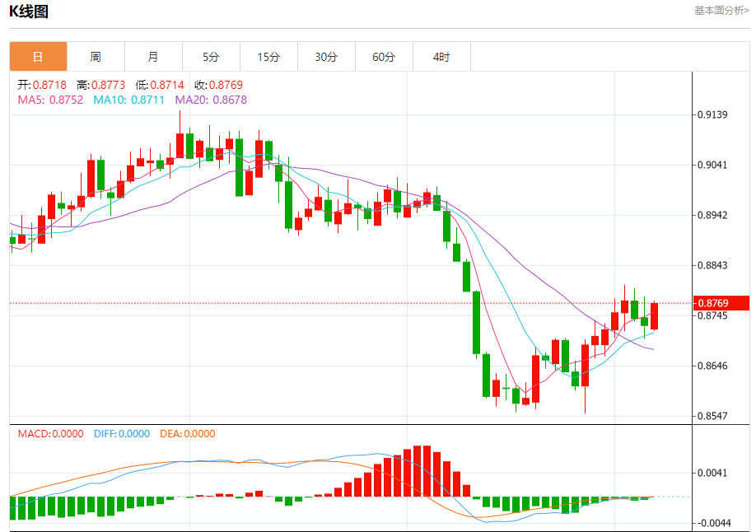756x532 pixels.
Task: Open the 4时 interval tab
Action: click(x=441, y=57)
